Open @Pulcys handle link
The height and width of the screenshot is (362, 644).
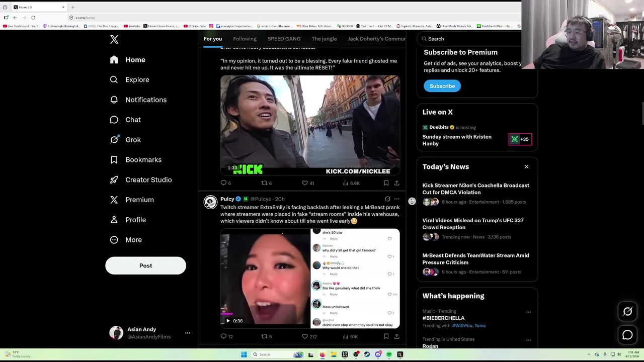[x=261, y=199]
